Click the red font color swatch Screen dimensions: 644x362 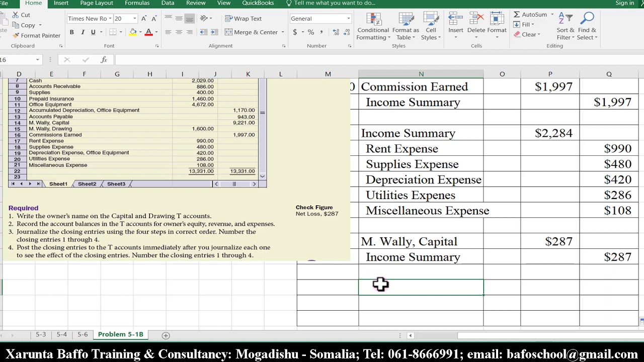tap(148, 32)
